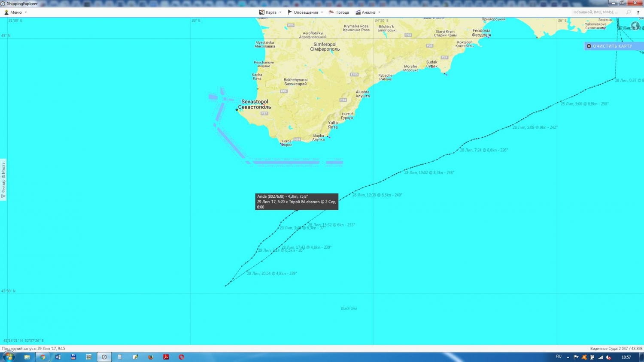Viewport: 644px width, 362px height.
Task: Expand the Анализ dropdown arrow
Action: click(x=379, y=12)
